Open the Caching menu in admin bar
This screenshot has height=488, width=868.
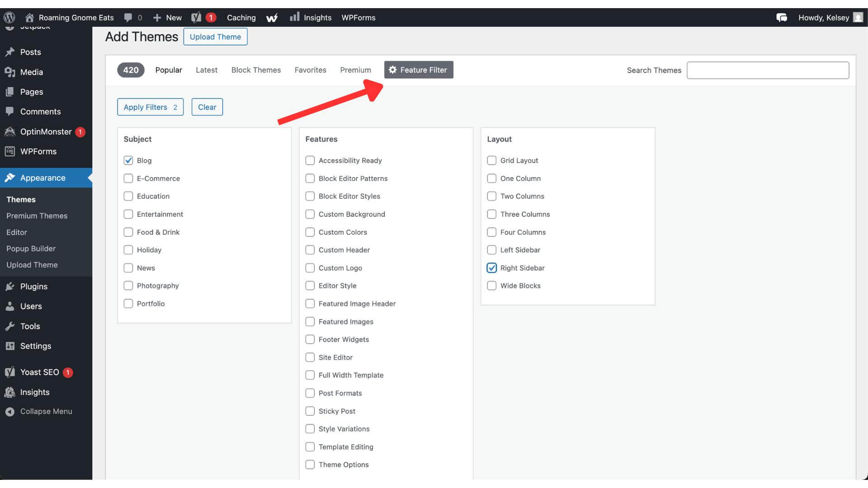(x=241, y=17)
